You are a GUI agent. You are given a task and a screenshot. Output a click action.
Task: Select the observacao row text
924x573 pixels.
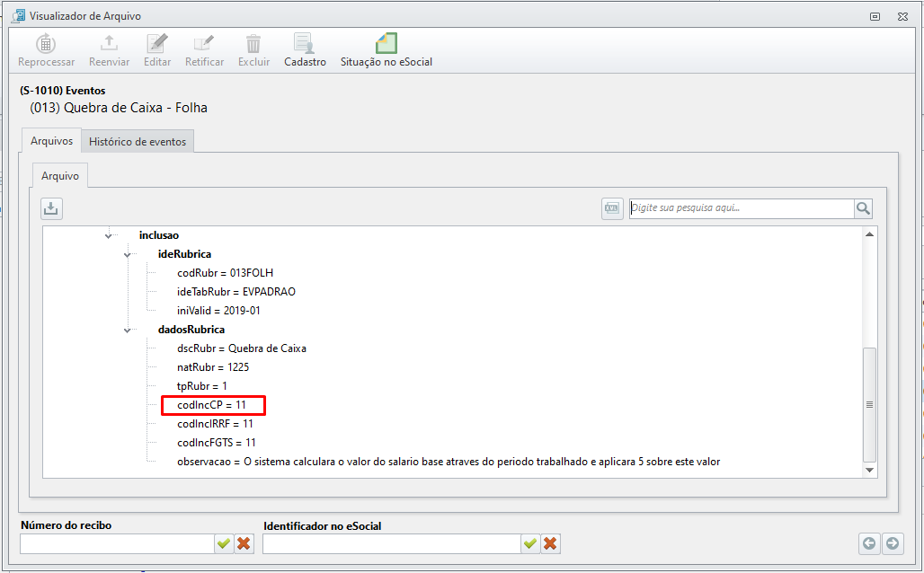point(449,462)
